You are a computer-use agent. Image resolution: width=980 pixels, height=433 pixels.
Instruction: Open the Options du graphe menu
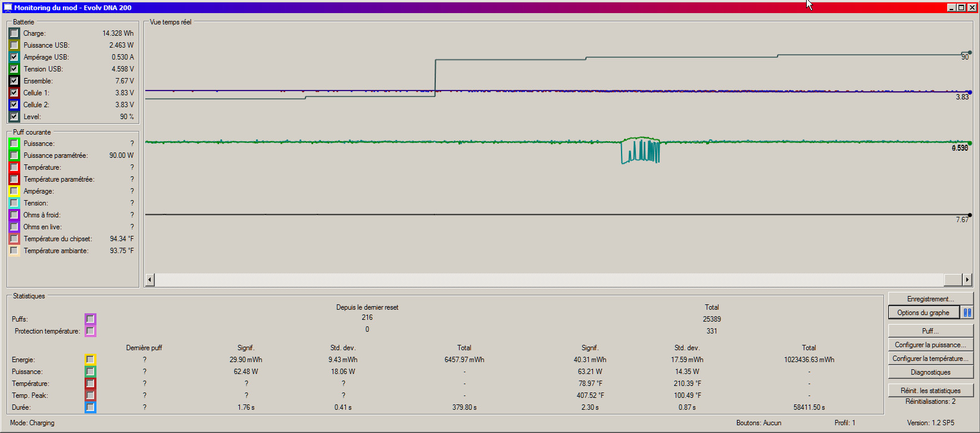click(x=923, y=313)
